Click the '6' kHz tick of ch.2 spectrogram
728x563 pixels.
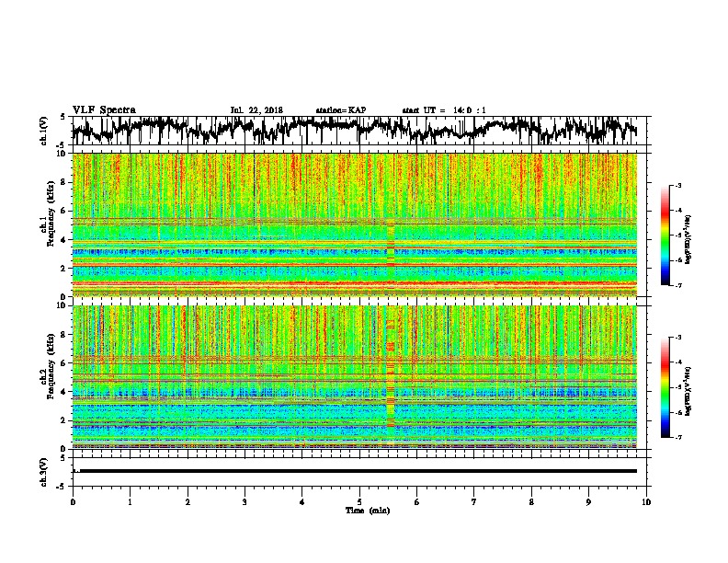click(63, 363)
